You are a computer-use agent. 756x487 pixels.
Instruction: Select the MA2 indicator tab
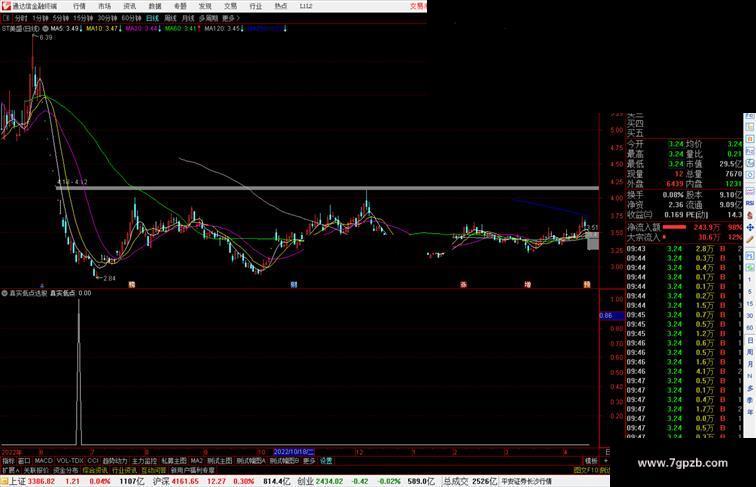[196, 461]
